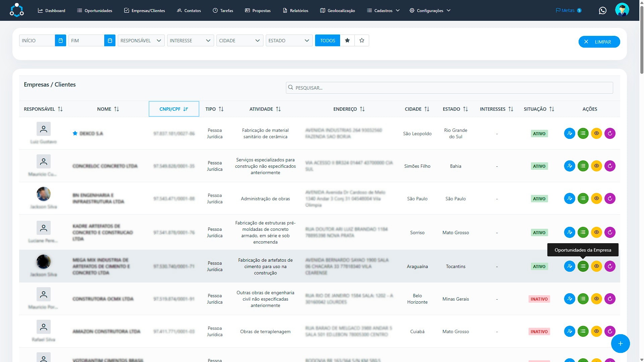
Task: View details via yellow eye icon, Sorriso row
Action: point(596,232)
